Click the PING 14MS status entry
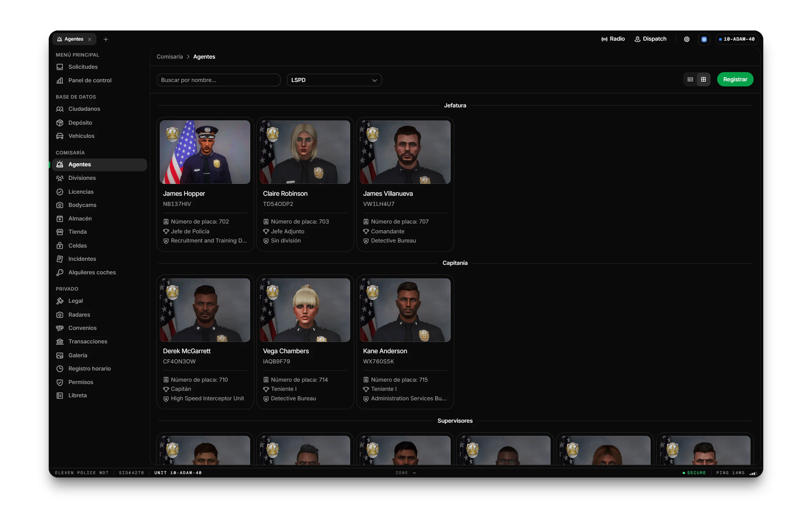This screenshot has width=812, height=508. coord(730,473)
